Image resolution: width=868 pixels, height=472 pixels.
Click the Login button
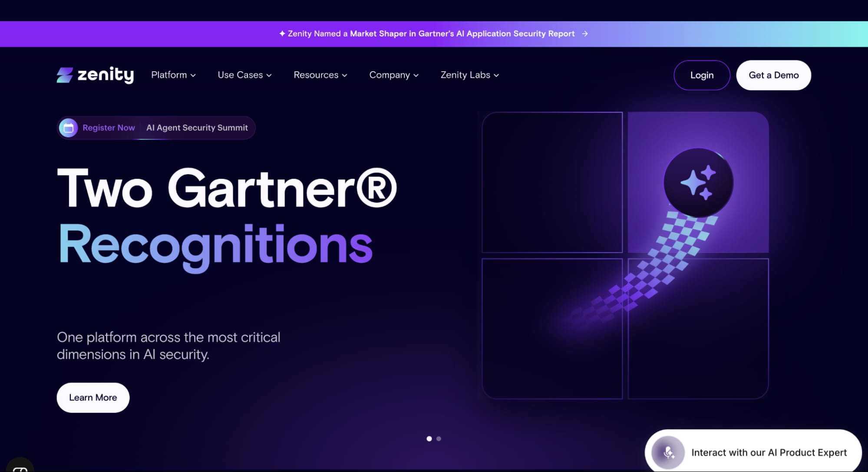tap(702, 75)
